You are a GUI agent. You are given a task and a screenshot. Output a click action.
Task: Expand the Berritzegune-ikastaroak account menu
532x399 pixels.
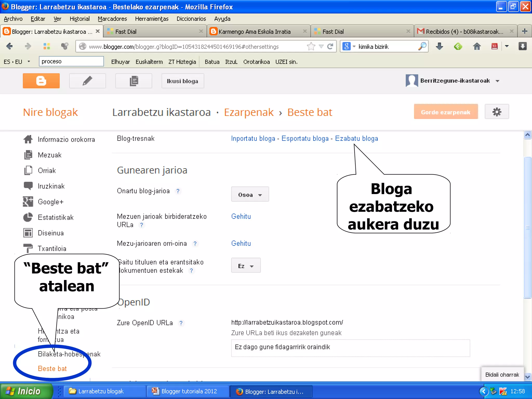[x=497, y=81]
